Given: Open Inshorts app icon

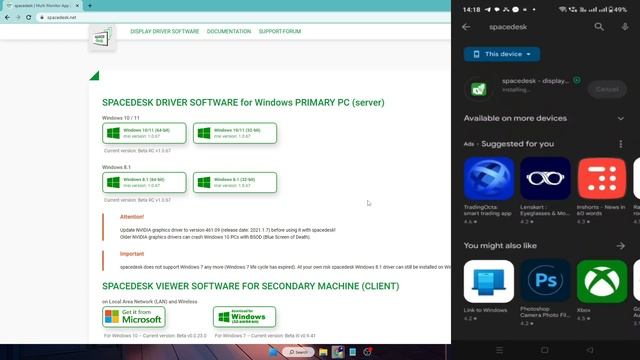Looking at the screenshot, I should tap(602, 178).
